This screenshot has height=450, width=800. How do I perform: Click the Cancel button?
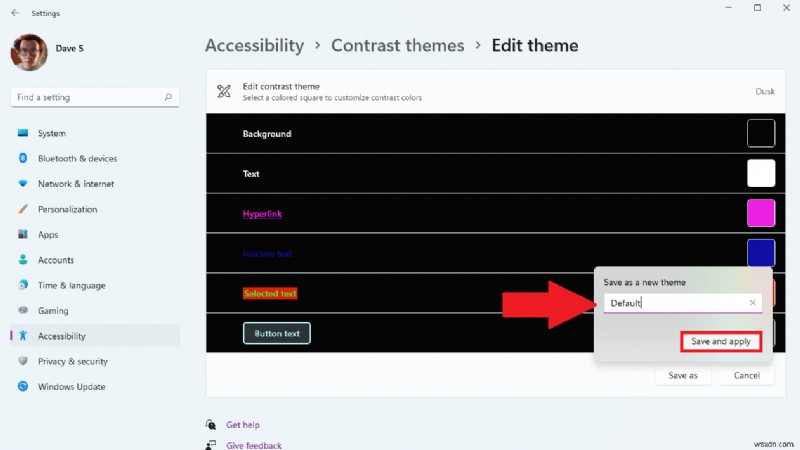pos(746,376)
